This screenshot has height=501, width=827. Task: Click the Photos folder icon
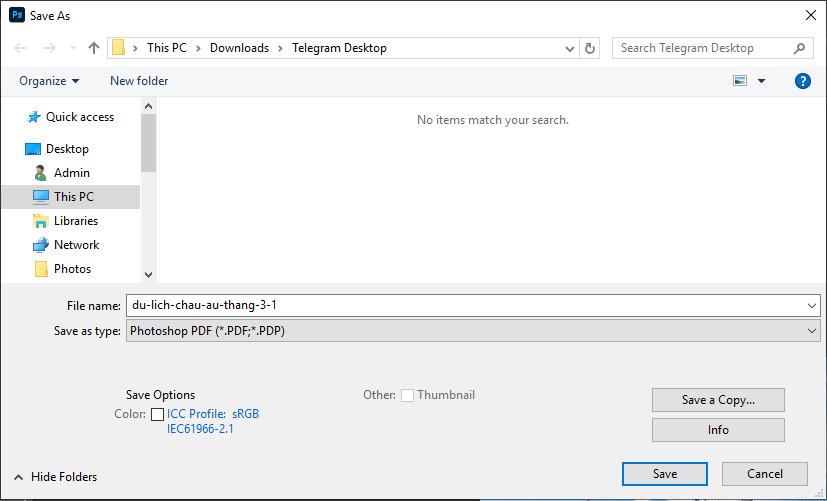click(41, 269)
